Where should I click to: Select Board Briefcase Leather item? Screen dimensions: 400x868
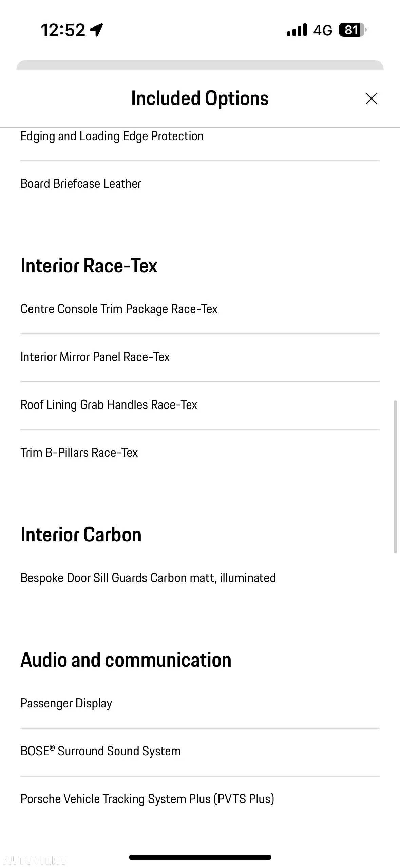(x=200, y=183)
